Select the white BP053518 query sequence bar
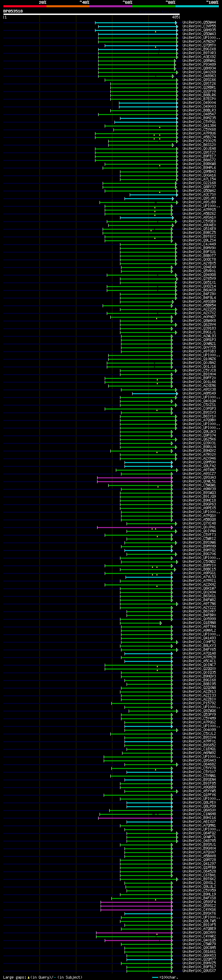The width and height of the screenshot is (222, 980). [92, 14]
